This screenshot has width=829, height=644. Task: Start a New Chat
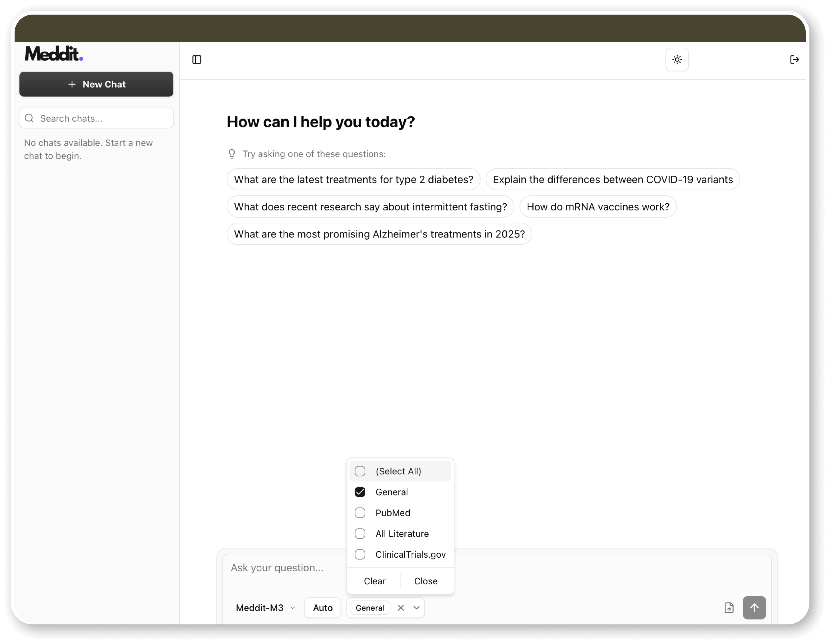click(96, 84)
